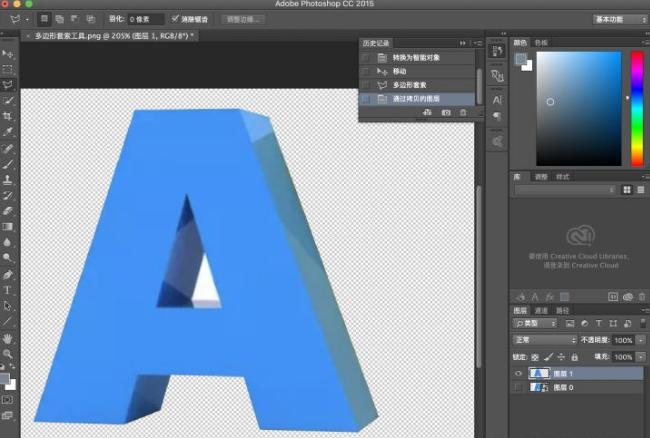Toggle the 消除锯齿 anti-alias checkbox
The width and height of the screenshot is (650, 438).
point(175,19)
